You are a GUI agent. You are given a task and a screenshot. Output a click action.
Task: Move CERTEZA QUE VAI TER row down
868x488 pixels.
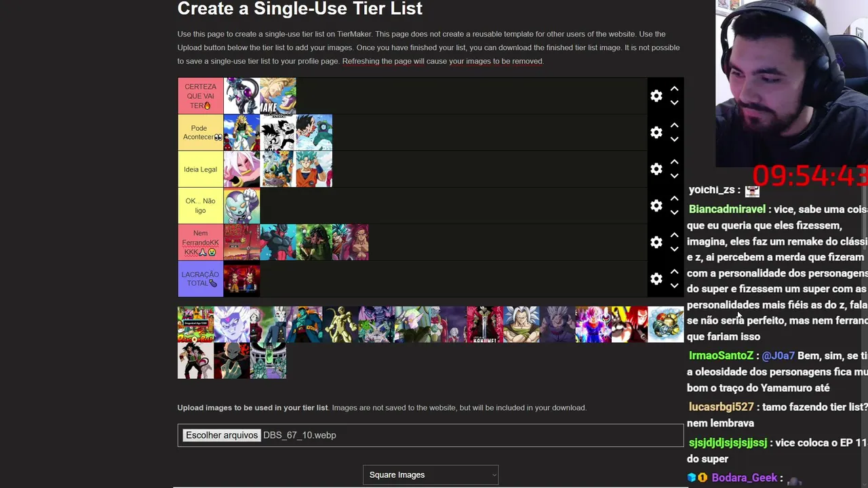(674, 103)
